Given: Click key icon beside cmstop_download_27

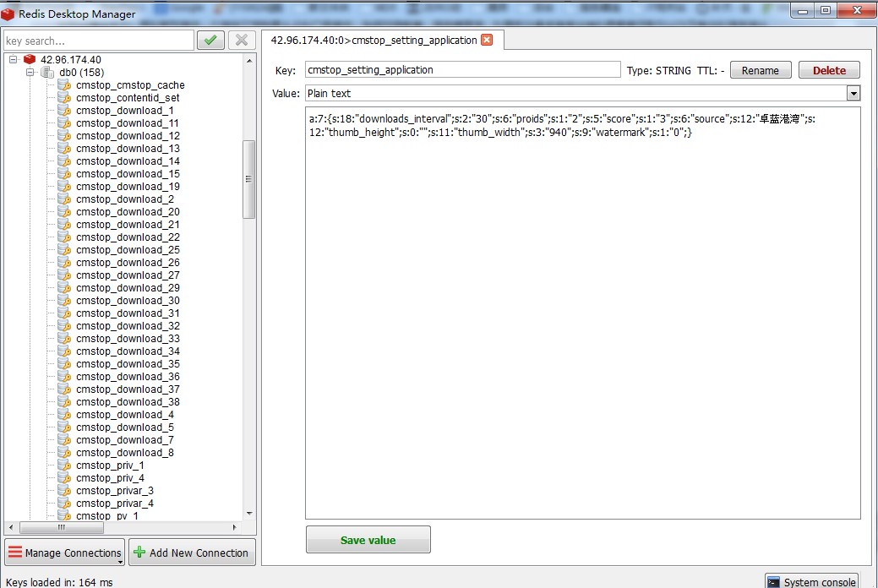Looking at the screenshot, I should [x=64, y=275].
